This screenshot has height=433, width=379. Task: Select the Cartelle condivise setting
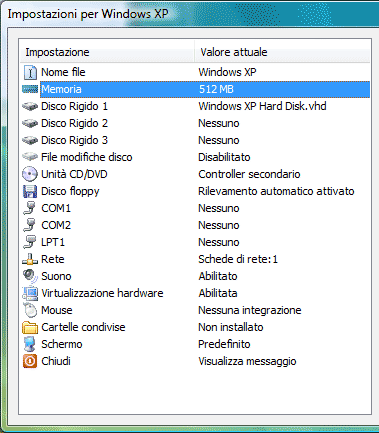[83, 327]
